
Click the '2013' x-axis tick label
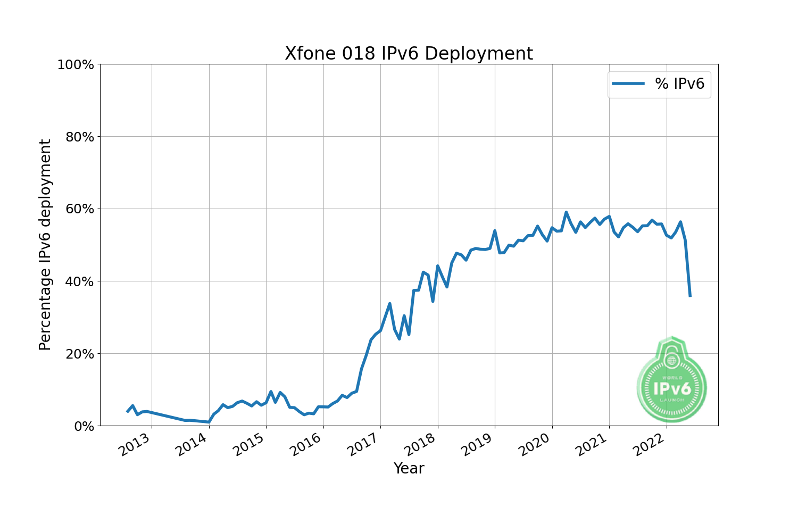point(135,445)
